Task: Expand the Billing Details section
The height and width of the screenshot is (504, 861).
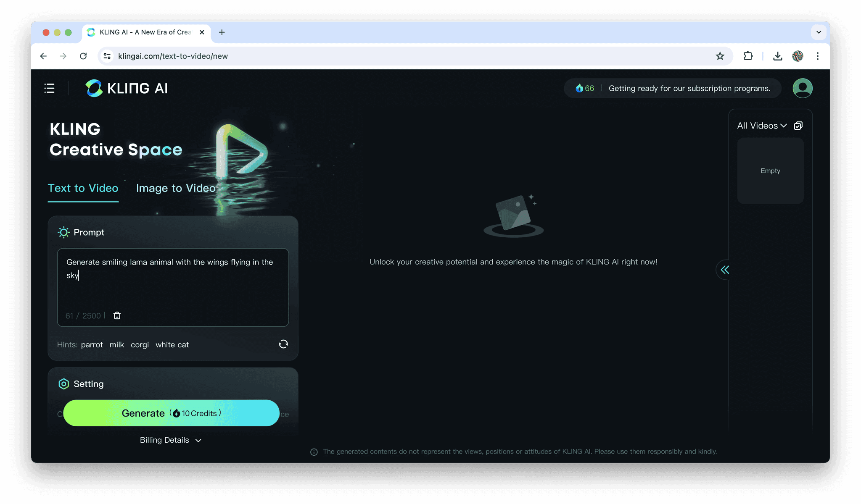Action: point(171,440)
